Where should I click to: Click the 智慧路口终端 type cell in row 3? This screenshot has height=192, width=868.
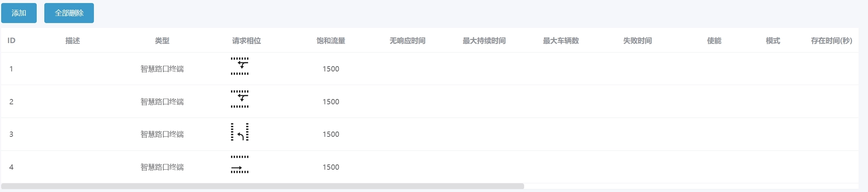click(162, 135)
